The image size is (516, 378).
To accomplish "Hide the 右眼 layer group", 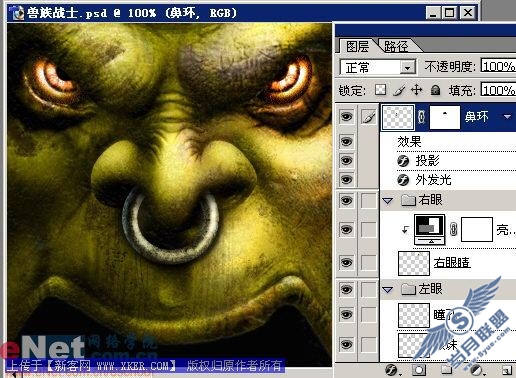I will point(346,201).
